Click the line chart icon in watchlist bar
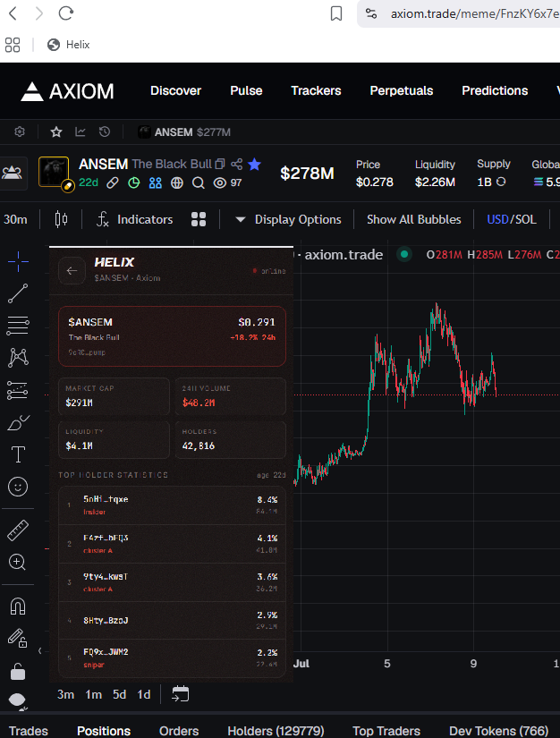 coord(81,131)
